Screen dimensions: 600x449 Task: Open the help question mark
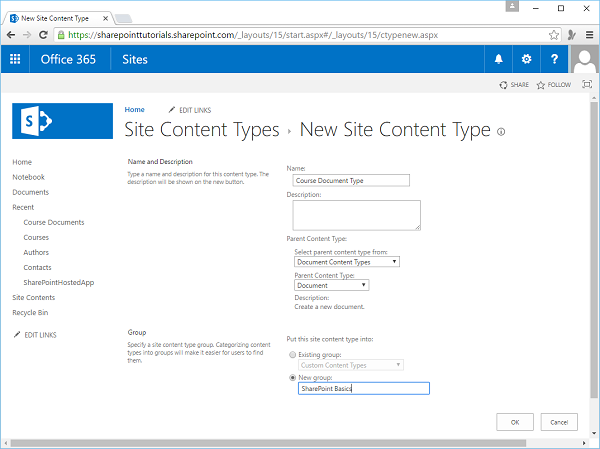pyautogui.click(x=555, y=60)
